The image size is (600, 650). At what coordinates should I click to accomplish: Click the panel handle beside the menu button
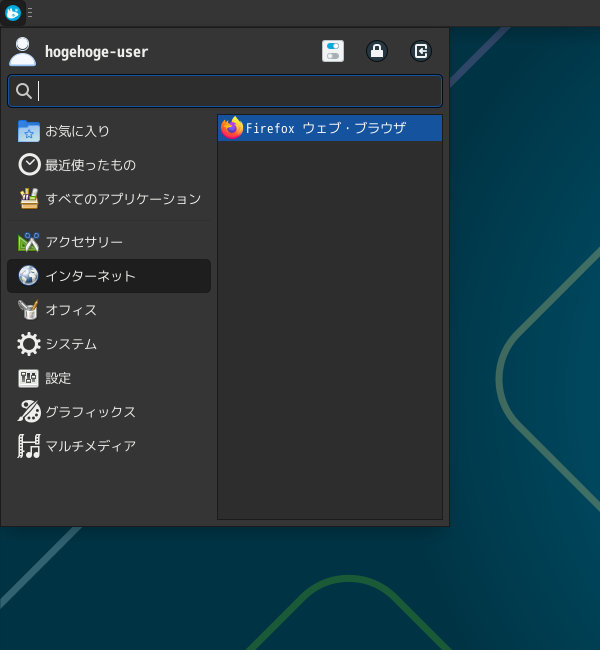[30, 13]
